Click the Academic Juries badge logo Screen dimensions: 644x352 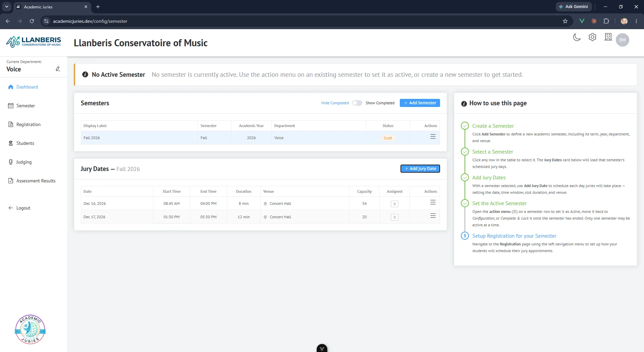click(x=30, y=330)
